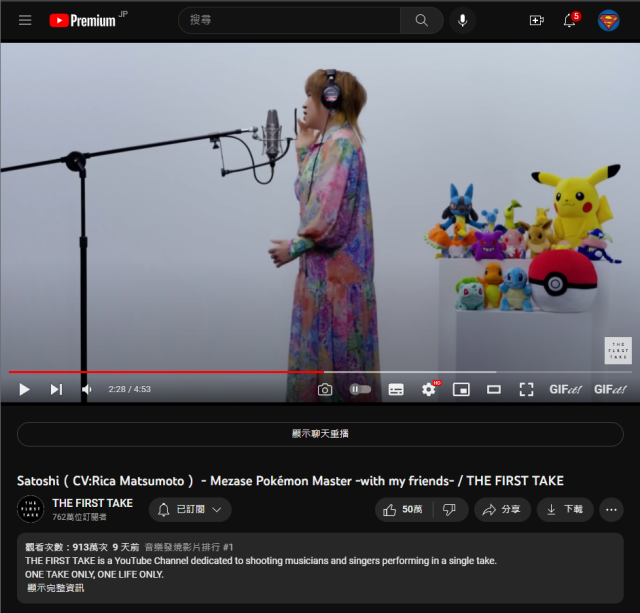Click the share button

pos(502,509)
